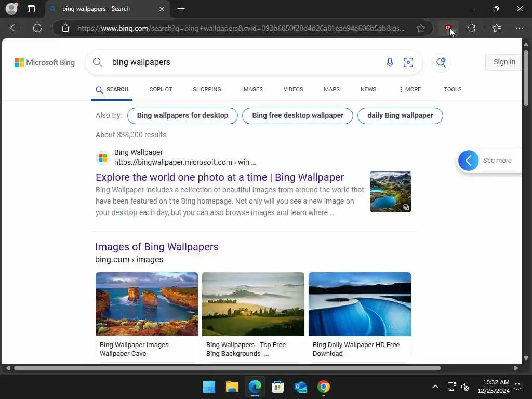Screen dimensions: 532x399
Task: Expand the MORE dropdown menu
Action: 410,89
